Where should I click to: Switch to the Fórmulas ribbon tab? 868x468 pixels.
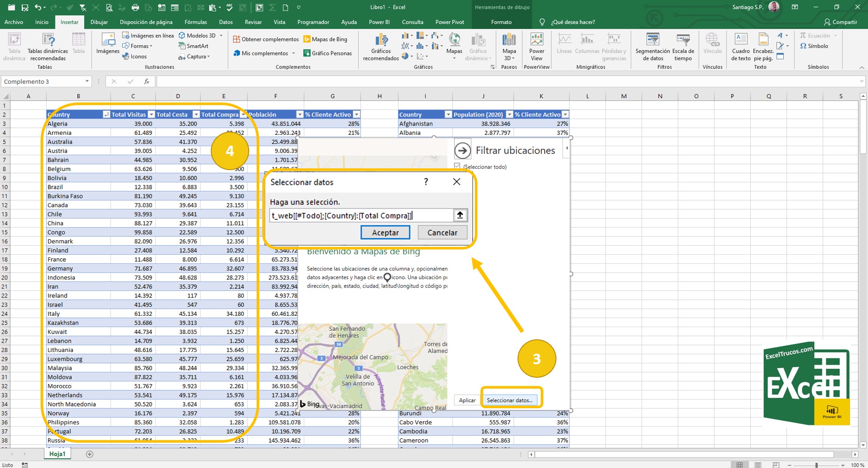pyautogui.click(x=196, y=22)
